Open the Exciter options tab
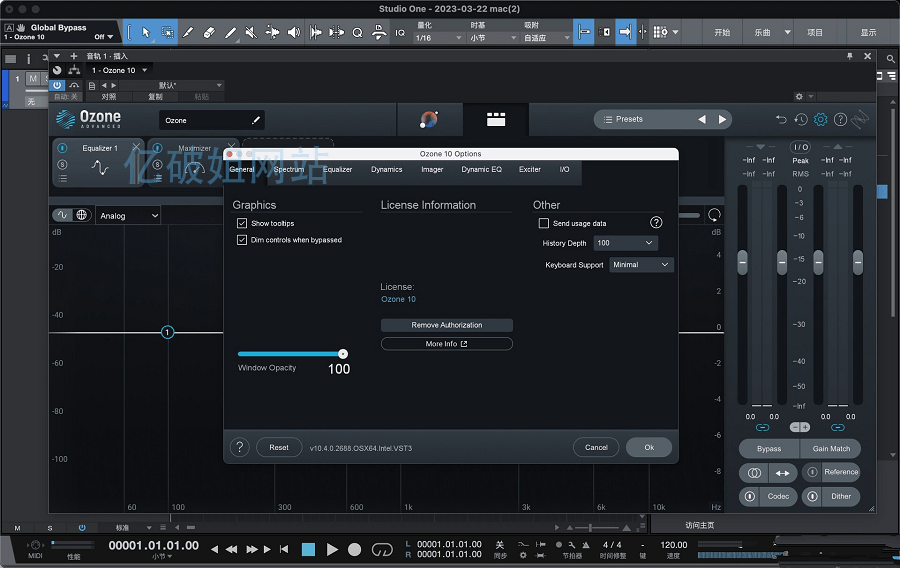 [530, 169]
